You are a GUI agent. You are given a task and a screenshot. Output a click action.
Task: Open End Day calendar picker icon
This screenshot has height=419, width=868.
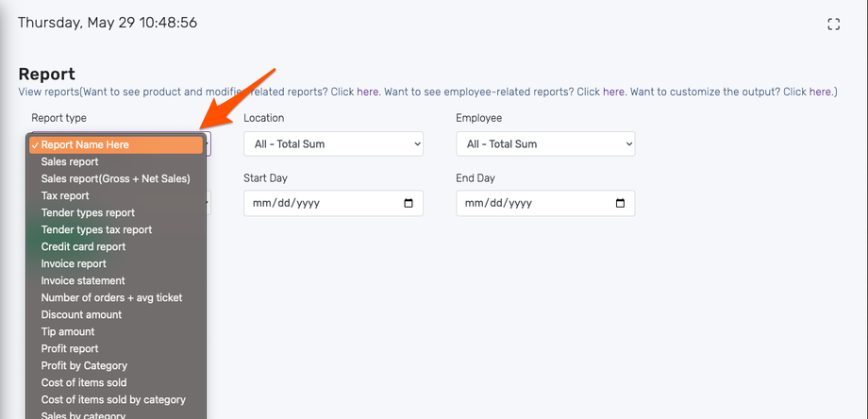pos(620,203)
